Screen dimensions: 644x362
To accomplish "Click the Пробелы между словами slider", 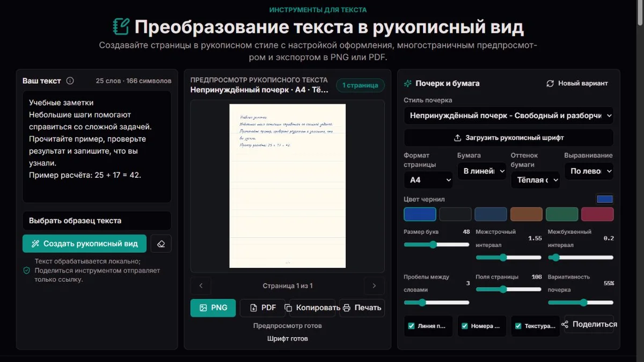I will coord(436,302).
